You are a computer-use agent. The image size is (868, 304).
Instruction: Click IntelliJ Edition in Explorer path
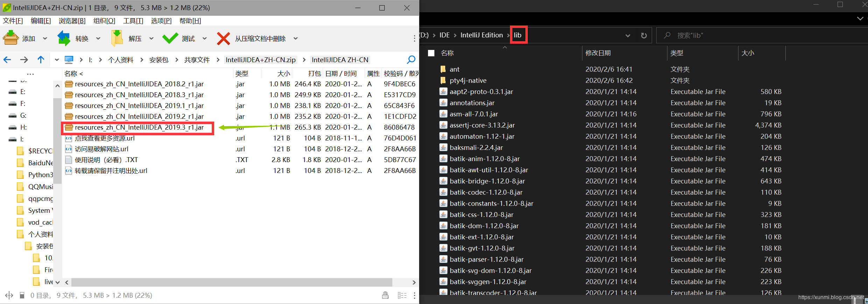tap(482, 35)
